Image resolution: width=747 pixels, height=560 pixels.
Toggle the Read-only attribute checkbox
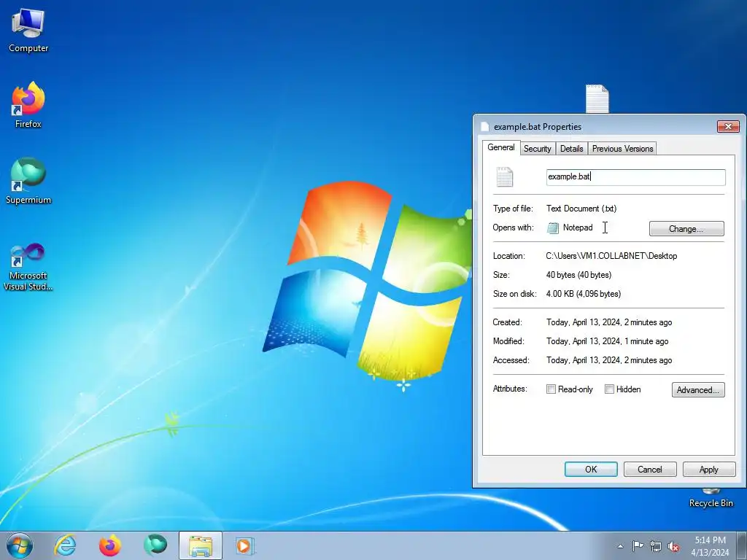[x=551, y=389]
